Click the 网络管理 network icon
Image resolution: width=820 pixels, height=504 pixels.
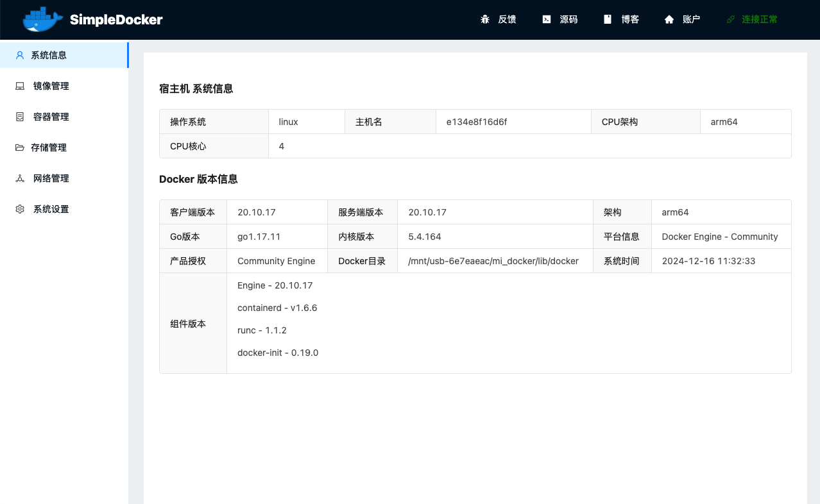(19, 178)
